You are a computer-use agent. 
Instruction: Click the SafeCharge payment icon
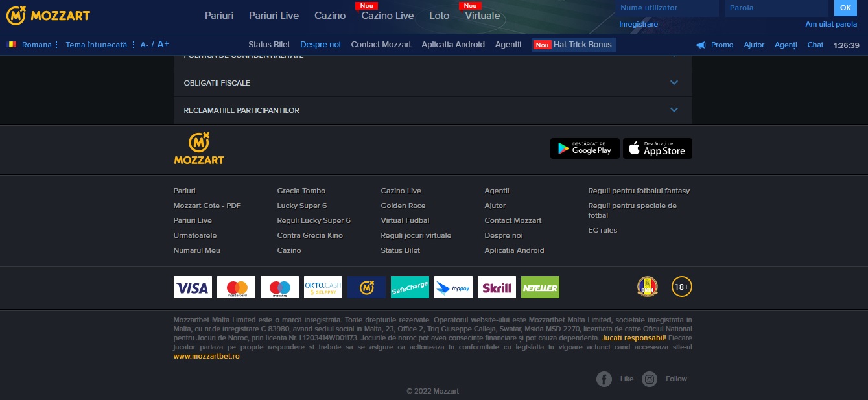410,287
